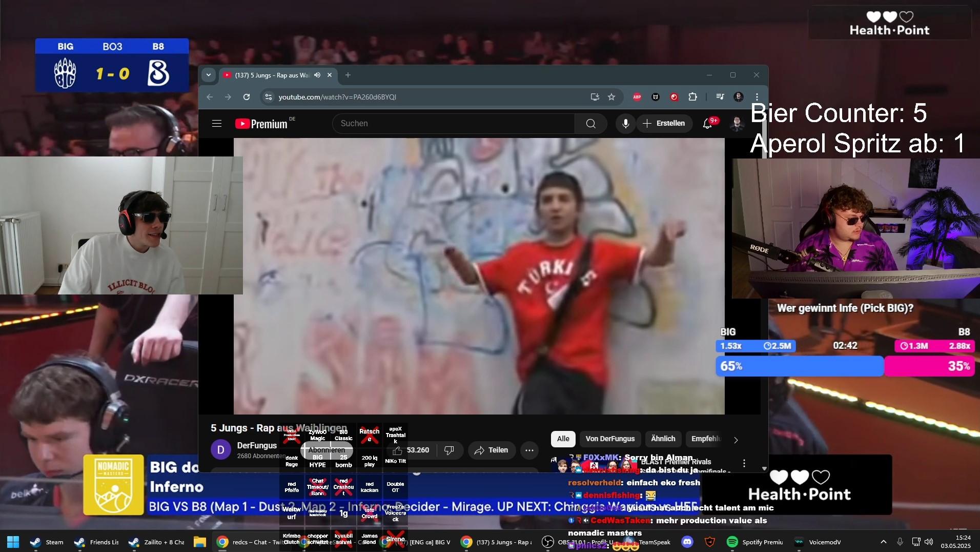Go back with the browser back arrow
The height and width of the screenshot is (552, 980).
tap(210, 97)
